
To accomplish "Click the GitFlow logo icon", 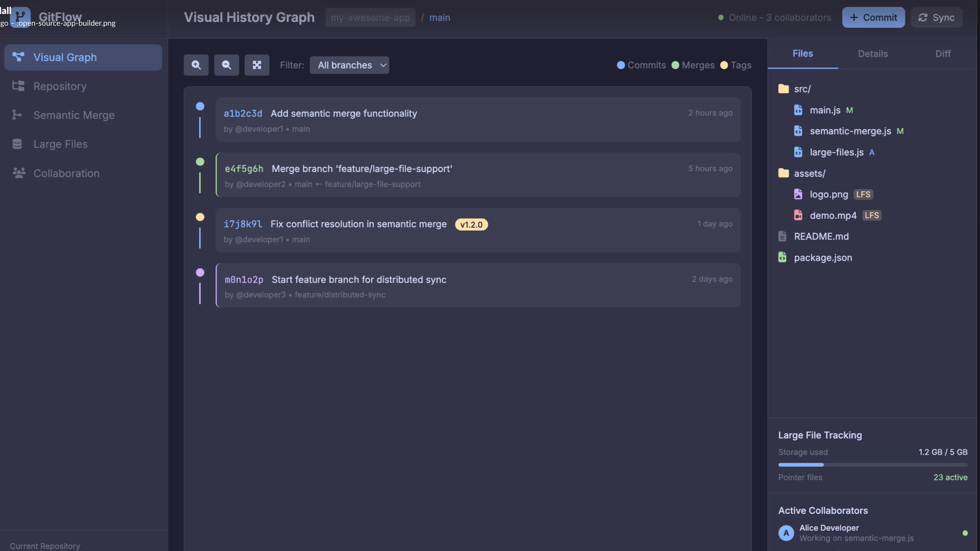I will point(20,17).
